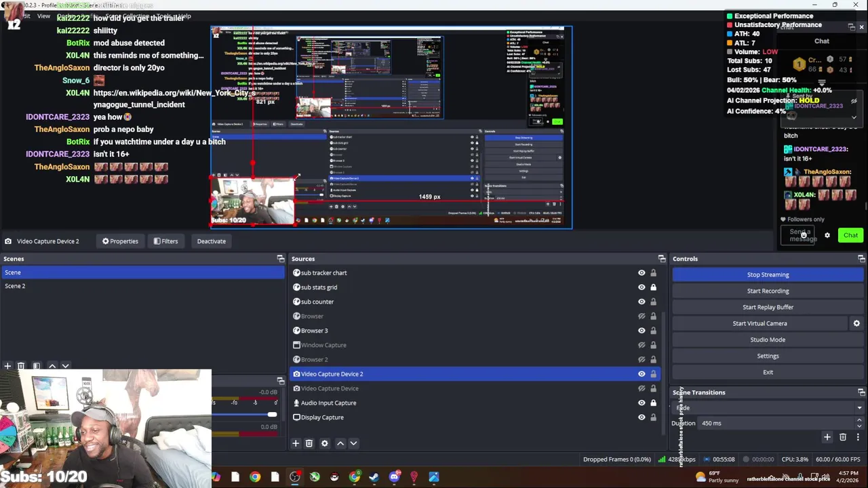Click the green Chat send button
This screenshot has width=868, height=488.
pos(850,235)
